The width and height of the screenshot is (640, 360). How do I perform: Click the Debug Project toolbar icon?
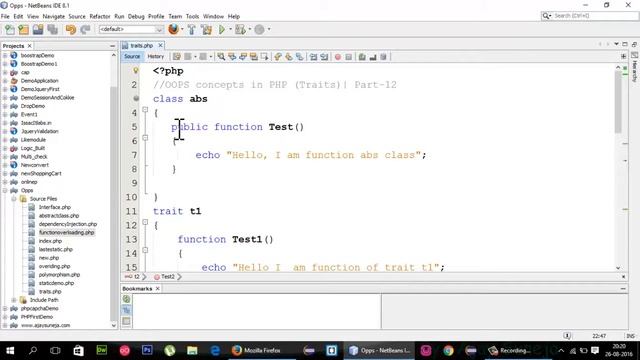(240, 29)
